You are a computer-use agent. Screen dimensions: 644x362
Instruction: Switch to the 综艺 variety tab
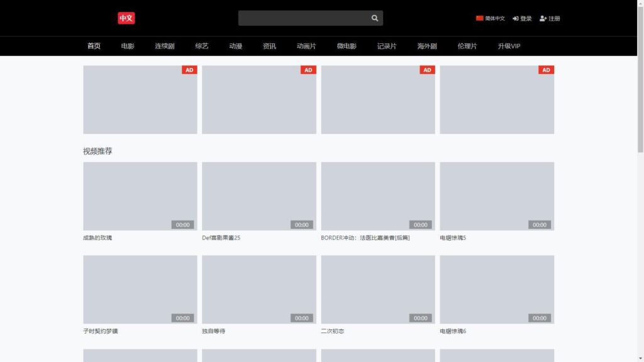click(201, 45)
